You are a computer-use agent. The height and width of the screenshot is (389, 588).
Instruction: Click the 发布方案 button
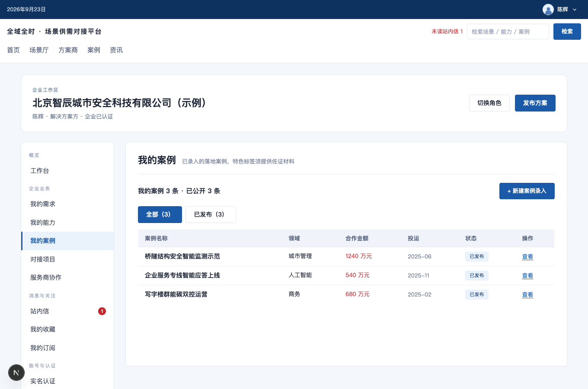(535, 103)
